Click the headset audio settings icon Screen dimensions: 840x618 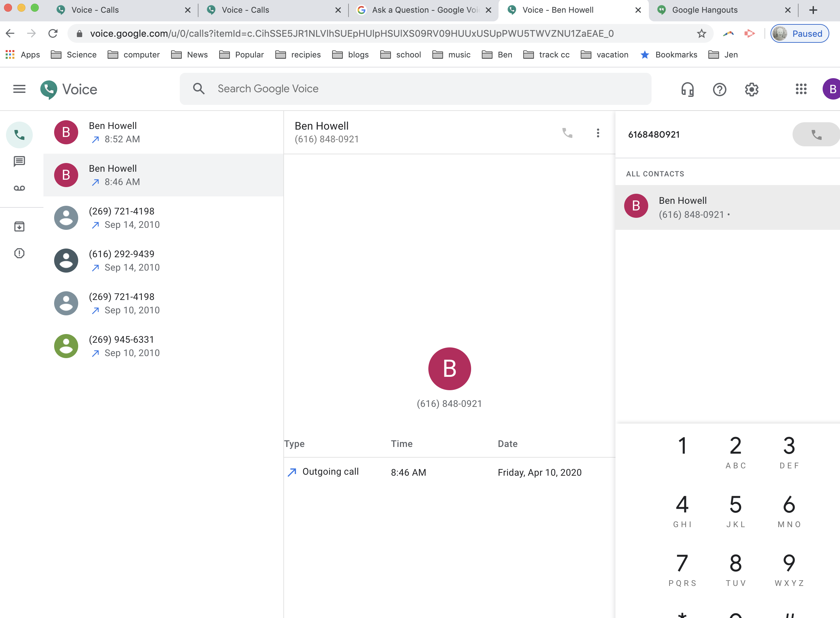coord(687,90)
